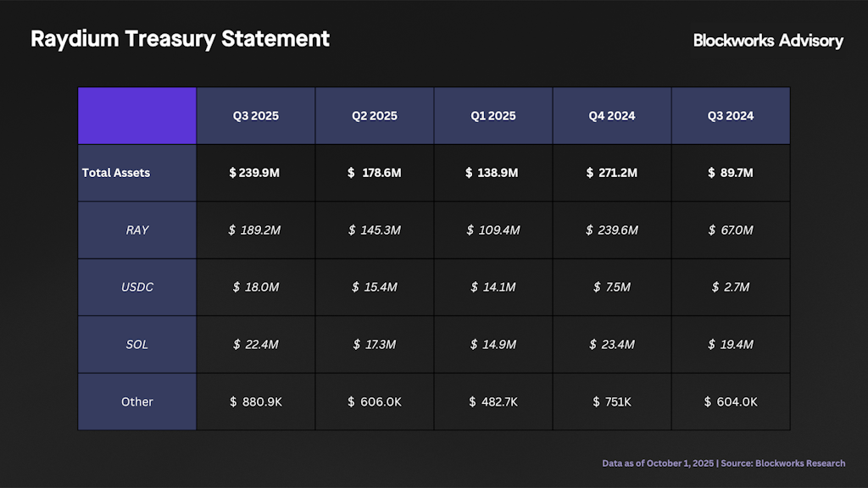
Task: Click the $7.5M USDC value cell
Action: pyautogui.click(x=612, y=287)
